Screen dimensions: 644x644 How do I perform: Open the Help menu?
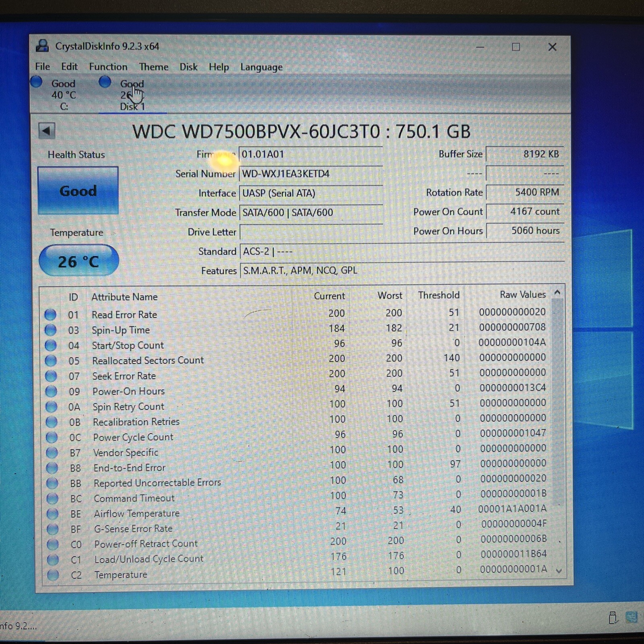coord(219,67)
